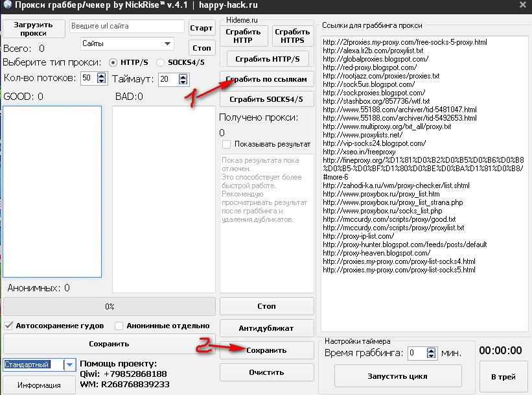The image size is (532, 395).
Task: Close the proxy grabber window
Action: (522, 5)
